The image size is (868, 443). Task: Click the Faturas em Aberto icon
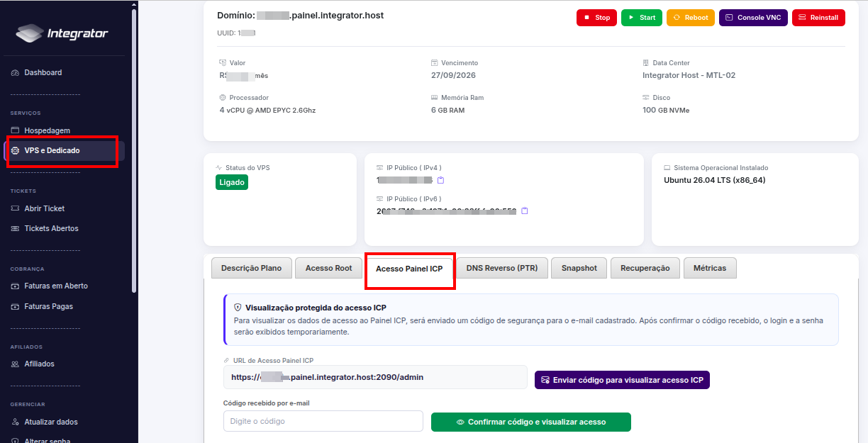[16, 286]
